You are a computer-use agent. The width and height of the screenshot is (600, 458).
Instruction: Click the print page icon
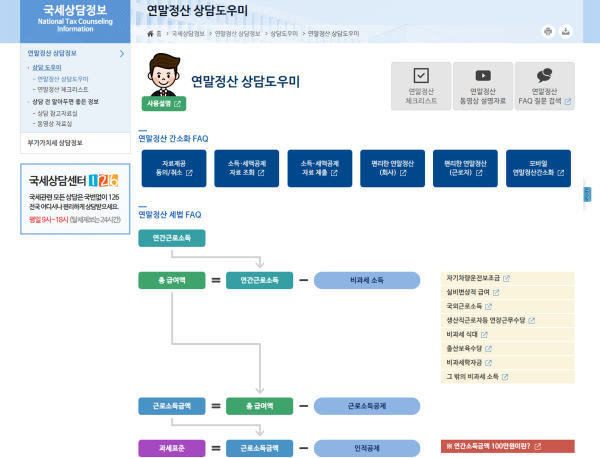[548, 31]
